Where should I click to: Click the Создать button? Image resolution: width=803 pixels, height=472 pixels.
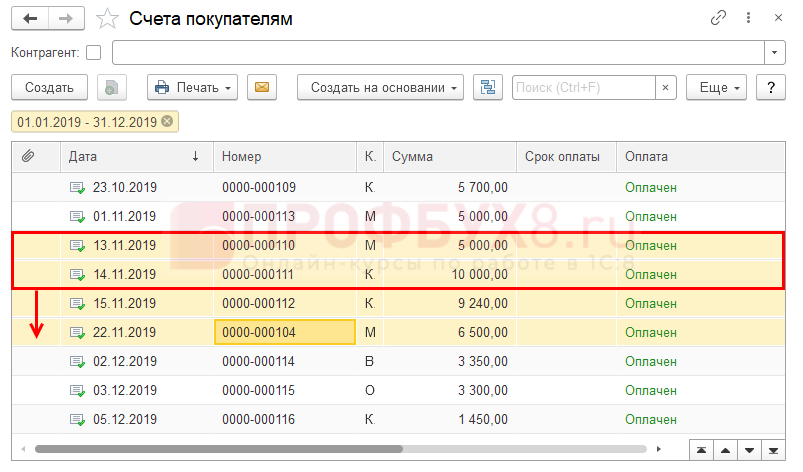49,88
